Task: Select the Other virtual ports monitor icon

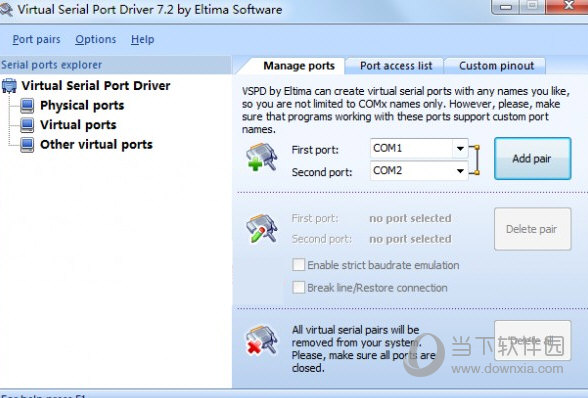Action: tap(27, 144)
